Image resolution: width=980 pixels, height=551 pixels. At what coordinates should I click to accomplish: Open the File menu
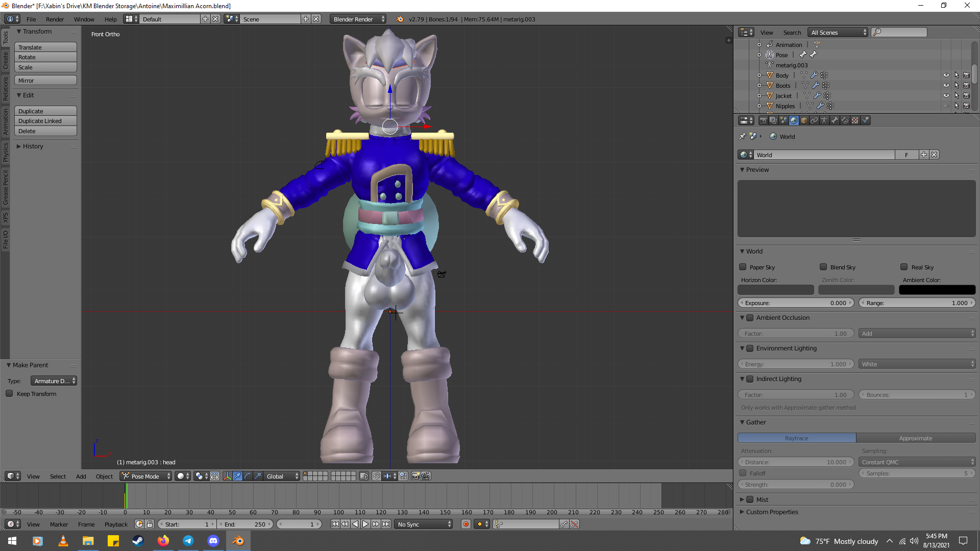31,19
